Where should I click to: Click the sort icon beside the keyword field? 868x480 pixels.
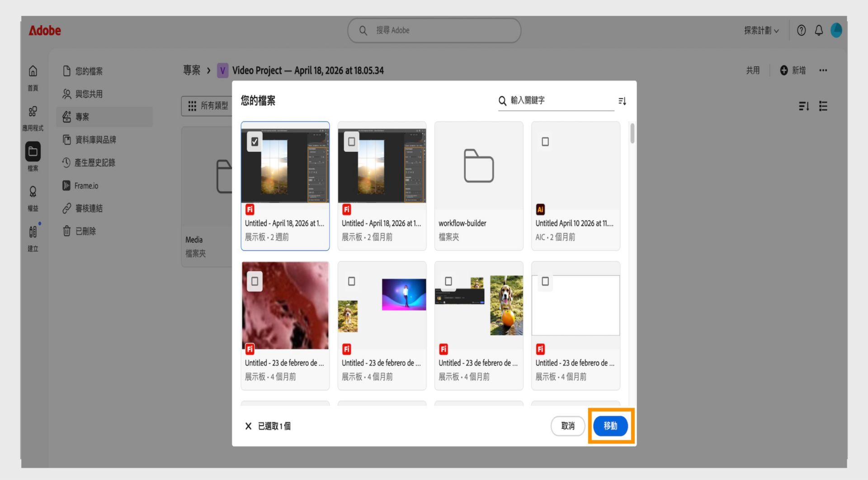click(x=622, y=101)
